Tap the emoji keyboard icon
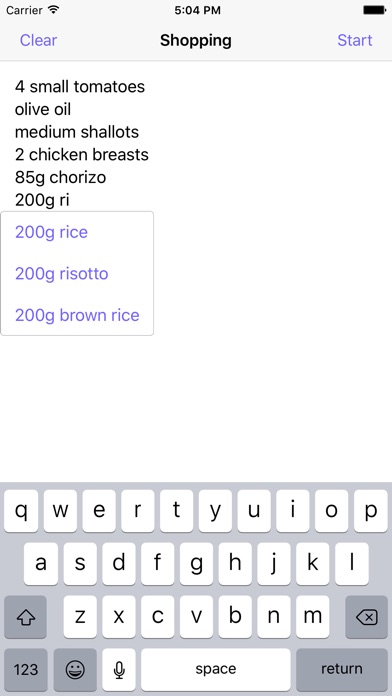This screenshot has width=392, height=696. [x=75, y=669]
